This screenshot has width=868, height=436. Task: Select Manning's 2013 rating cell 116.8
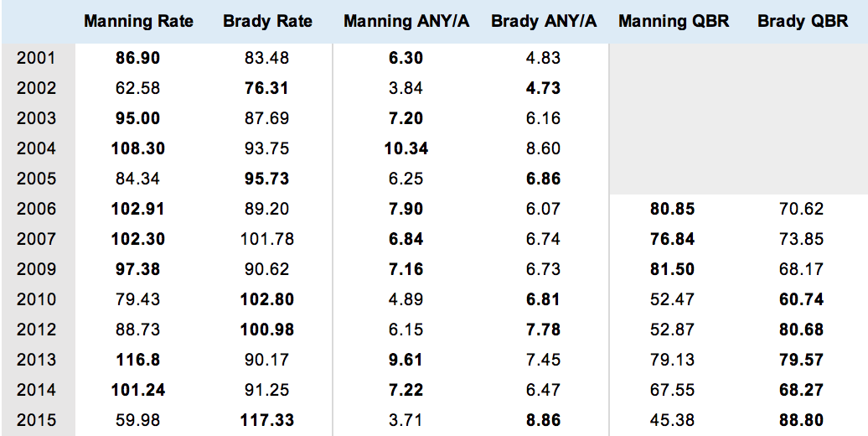click(138, 360)
